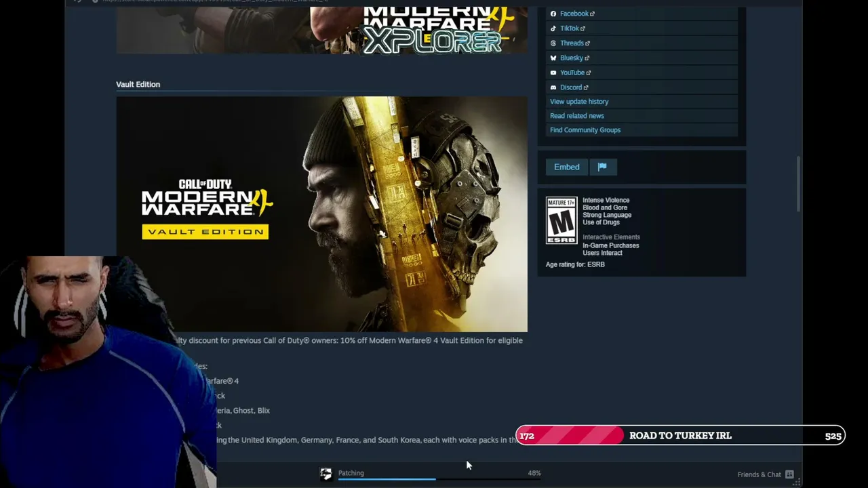868x488 pixels.
Task: Click Read related news
Action: [577, 116]
